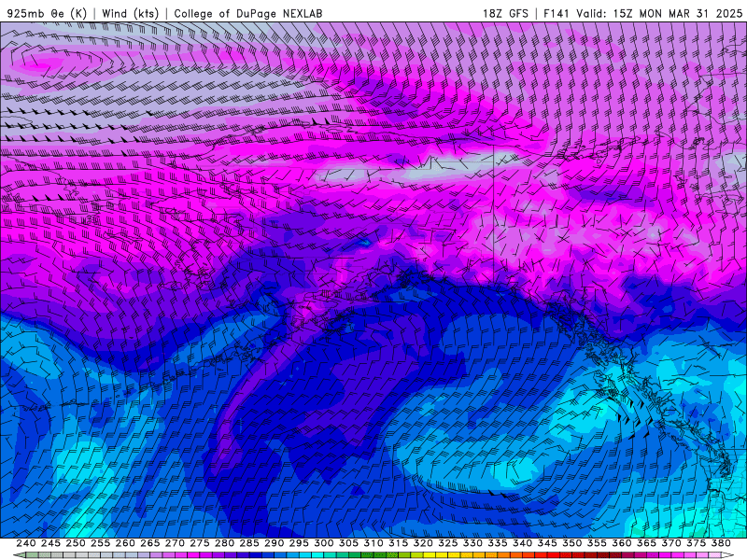Click the "925mb θe (K)" title text
Image resolution: width=747 pixels, height=560 pixels.
click(48, 13)
